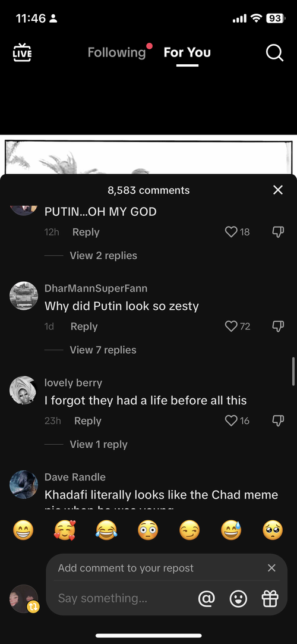The width and height of the screenshot is (297, 644).
Task: Like the "Why did Putin look so zesty" comment
Action: (232, 326)
